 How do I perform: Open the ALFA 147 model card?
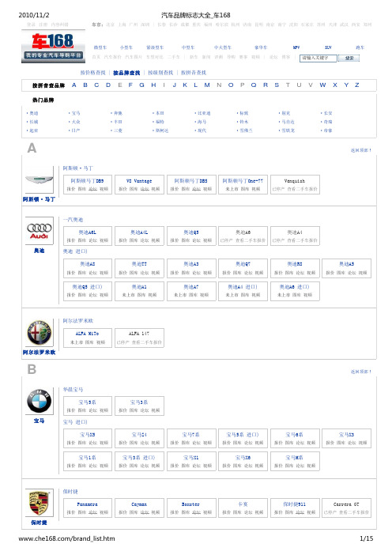click(x=139, y=338)
